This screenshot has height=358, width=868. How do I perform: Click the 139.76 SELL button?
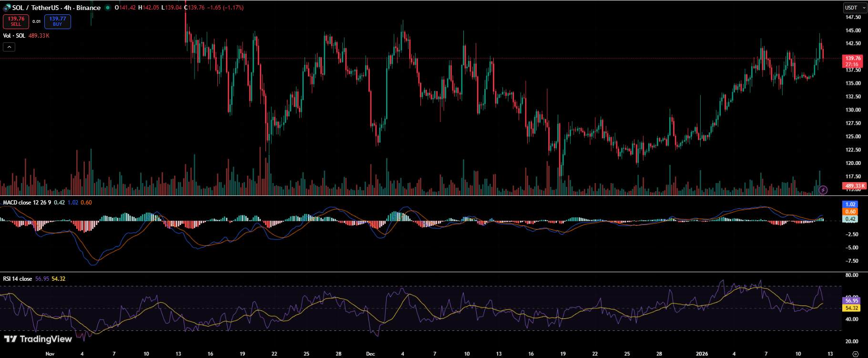pos(16,21)
